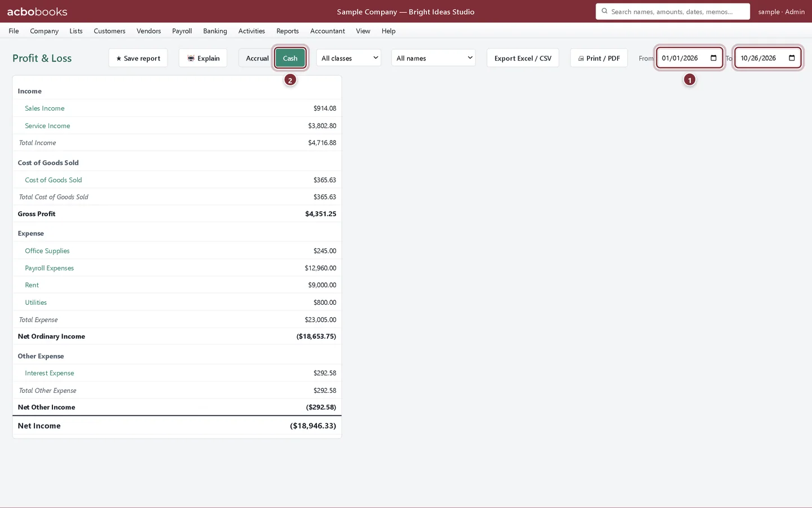
Task: Focus the global search field
Action: pyautogui.click(x=673, y=11)
